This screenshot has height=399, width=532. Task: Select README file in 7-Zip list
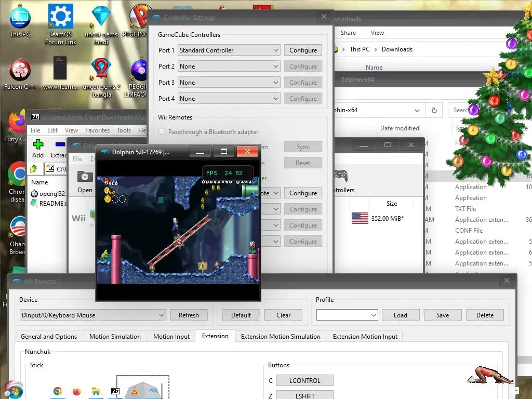click(x=48, y=204)
